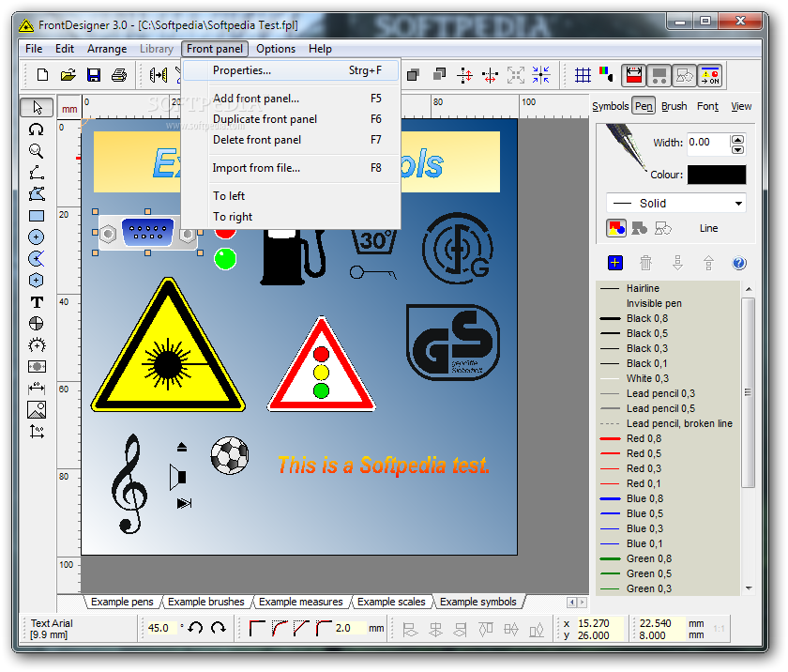The width and height of the screenshot is (788, 672).
Task: Toggle the coloured fill mode icon in Pen panel
Action: [x=616, y=228]
